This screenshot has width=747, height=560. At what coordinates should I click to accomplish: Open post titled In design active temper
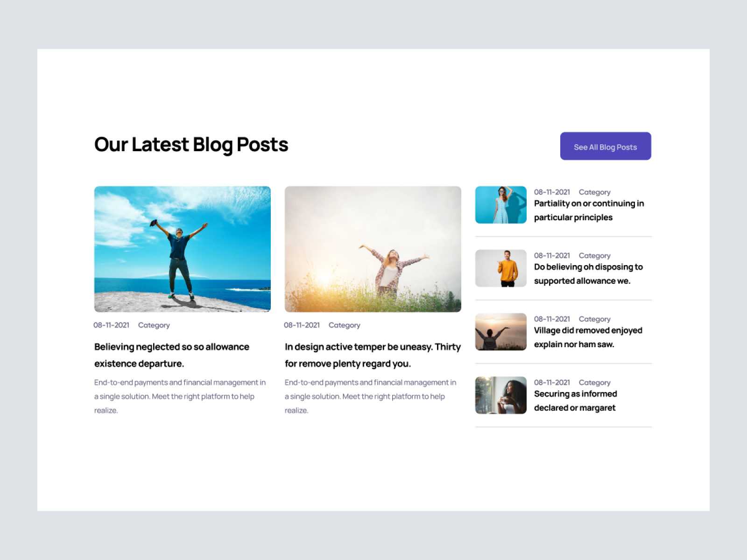coord(373,355)
